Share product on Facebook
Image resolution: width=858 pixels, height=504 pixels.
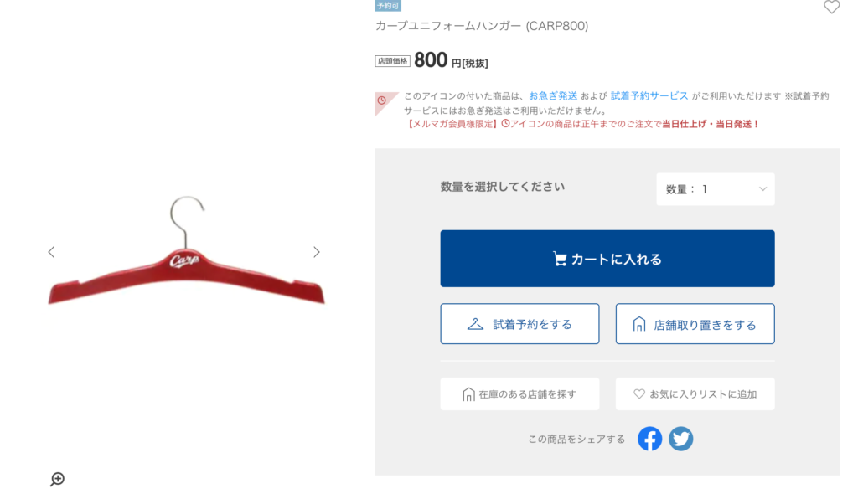tap(649, 439)
